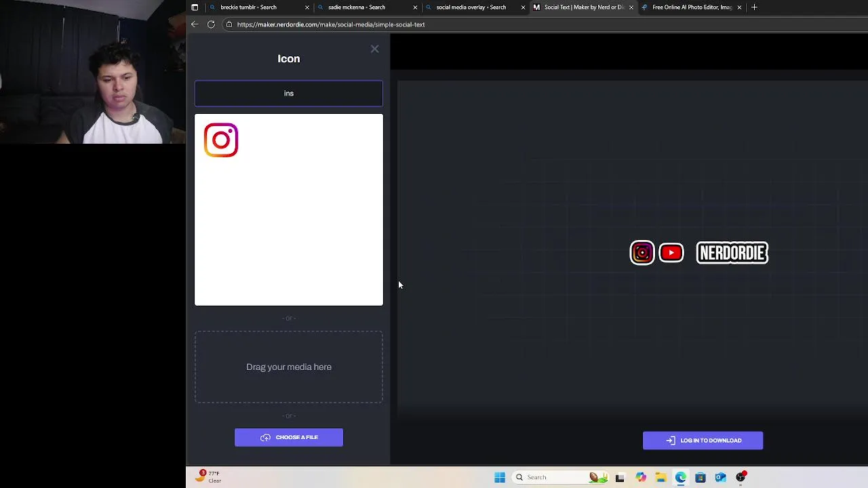This screenshot has width=868, height=488.
Task: Select the Instagram icon in the preview canvas
Action: point(642,253)
